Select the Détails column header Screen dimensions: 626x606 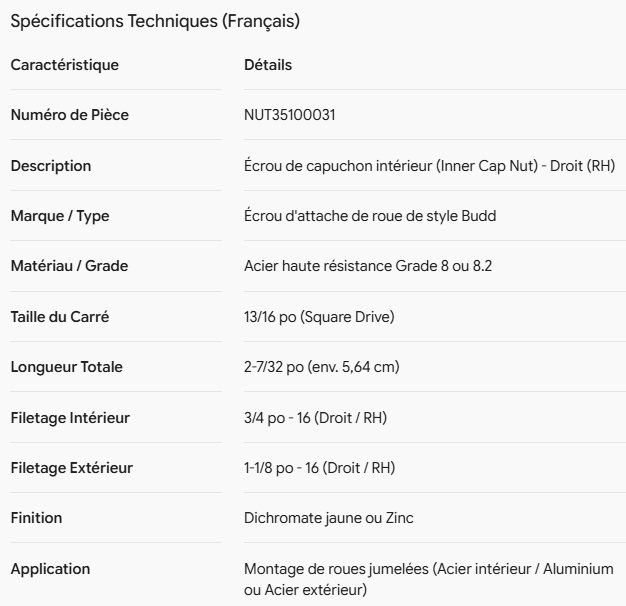tap(268, 65)
